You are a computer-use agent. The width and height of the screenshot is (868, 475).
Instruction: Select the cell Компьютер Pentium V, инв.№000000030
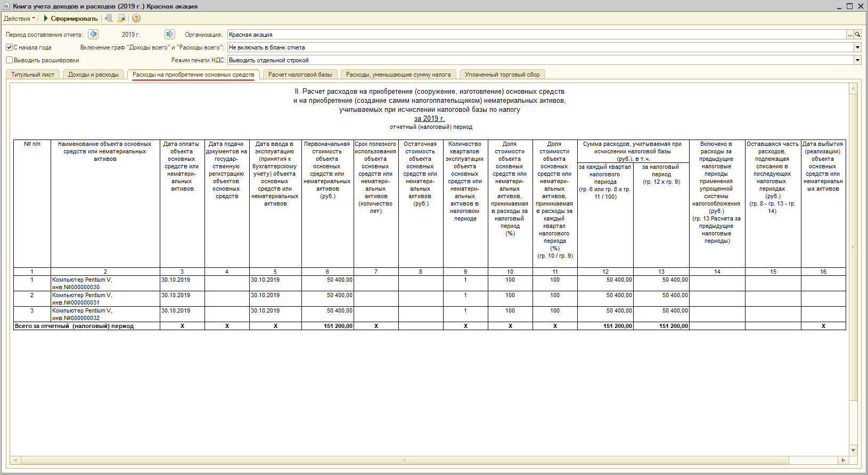[x=105, y=283]
